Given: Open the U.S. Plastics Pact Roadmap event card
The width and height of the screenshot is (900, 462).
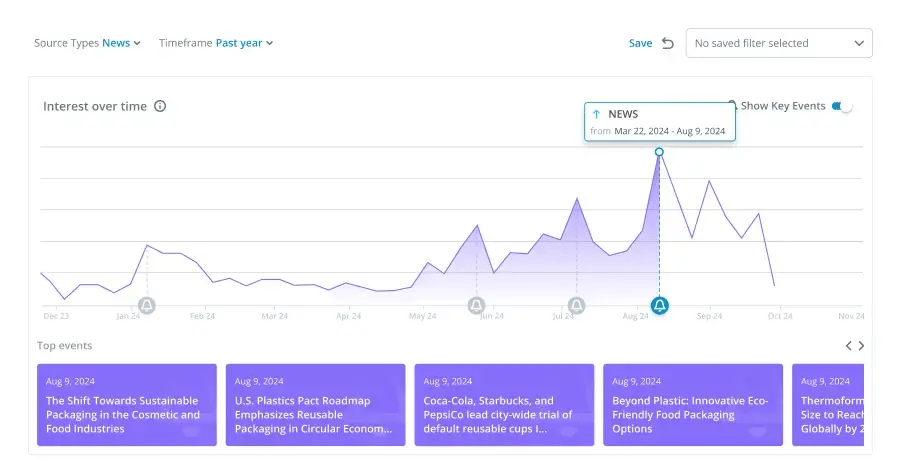Looking at the screenshot, I should [315, 405].
